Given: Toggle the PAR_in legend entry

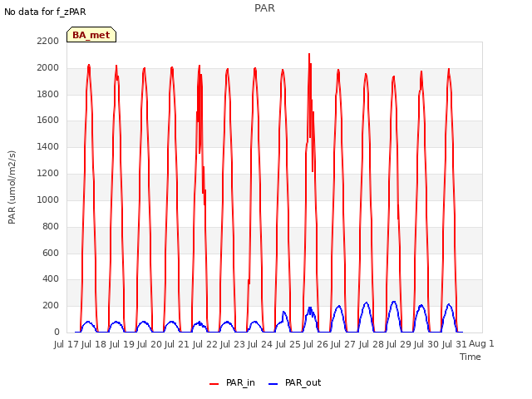Looking at the screenshot, I should click(x=232, y=382).
